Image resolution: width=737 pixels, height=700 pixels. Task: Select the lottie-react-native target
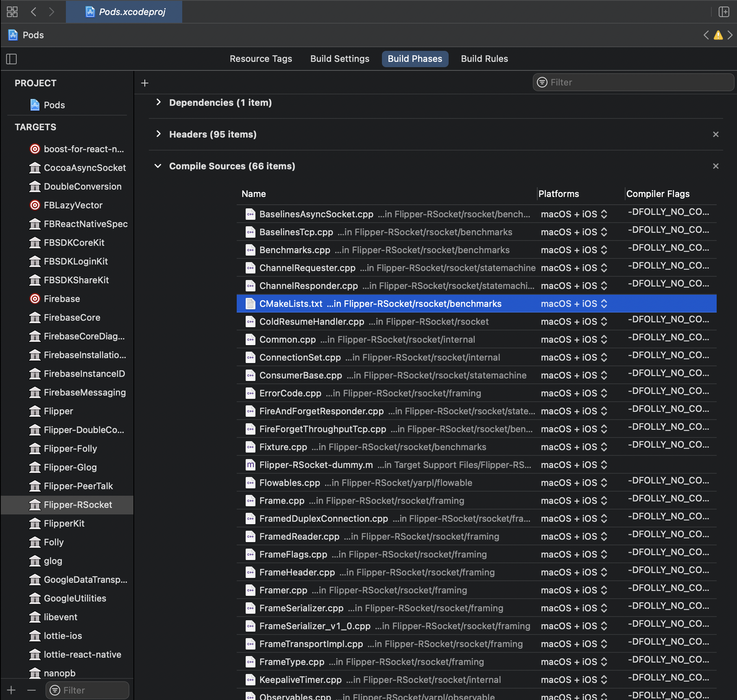coord(67,654)
